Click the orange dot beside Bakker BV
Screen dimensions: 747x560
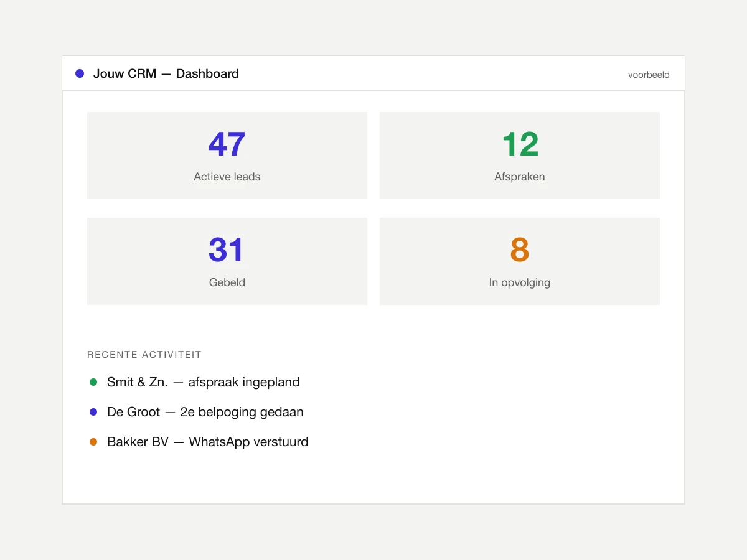pyautogui.click(x=93, y=442)
